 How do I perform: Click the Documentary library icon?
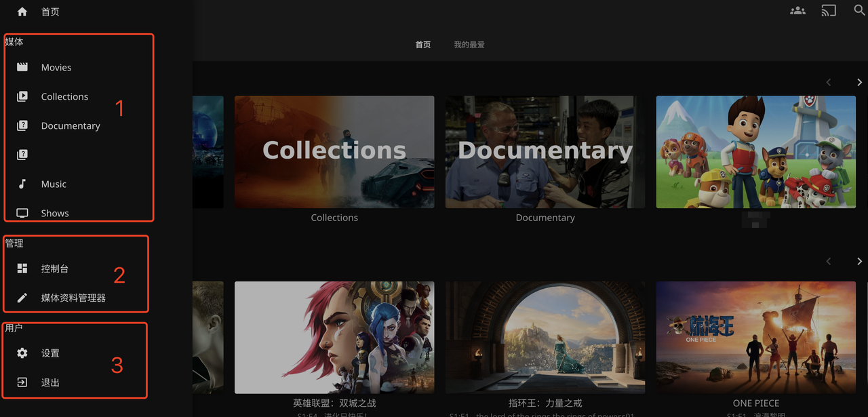pos(22,125)
